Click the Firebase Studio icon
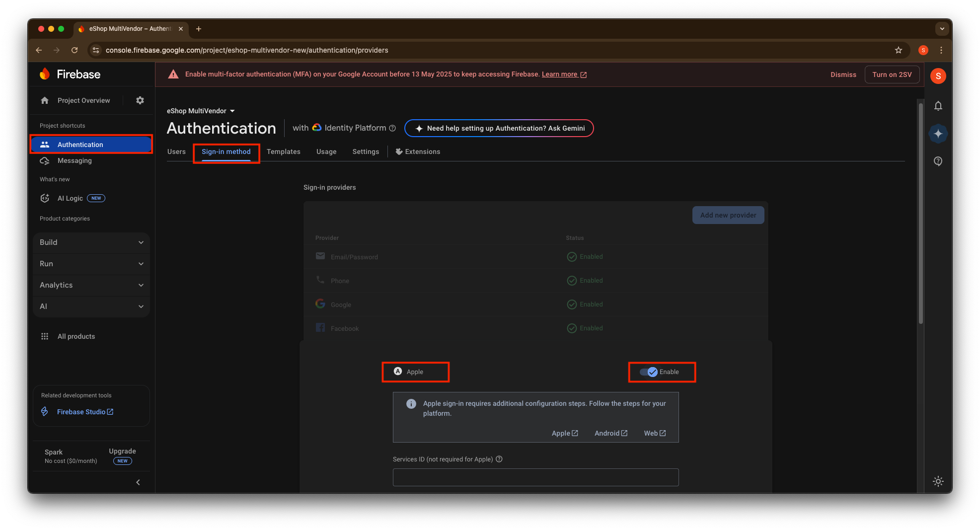The image size is (980, 530). tap(45, 412)
